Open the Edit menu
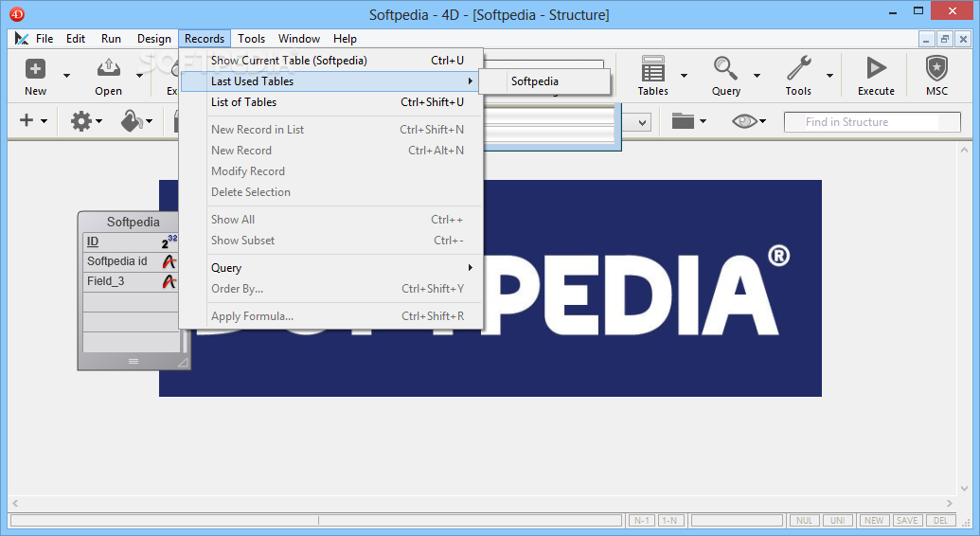980x536 pixels. pos(76,39)
